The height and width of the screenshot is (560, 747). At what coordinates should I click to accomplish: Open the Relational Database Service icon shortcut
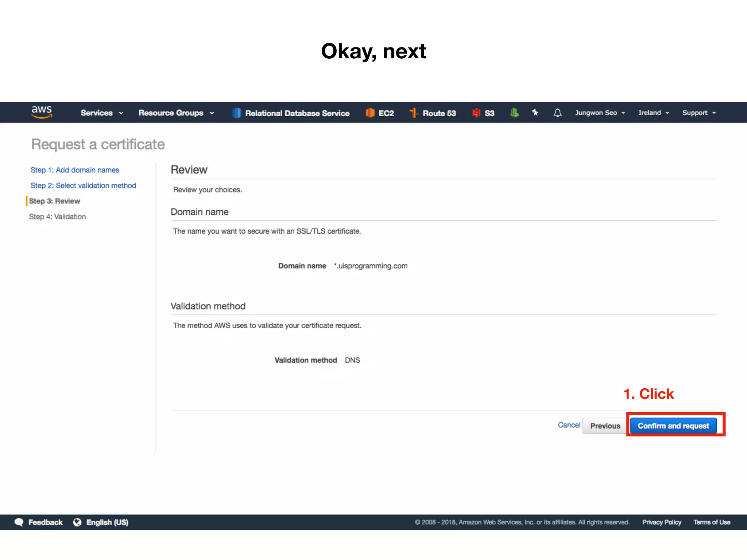tap(236, 113)
